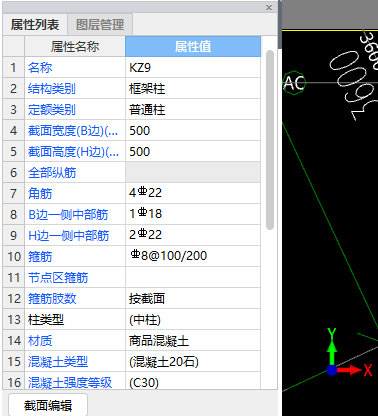Select the 按截面 stirrup legs value
Viewport: 378px width, 416px height.
tap(193, 298)
